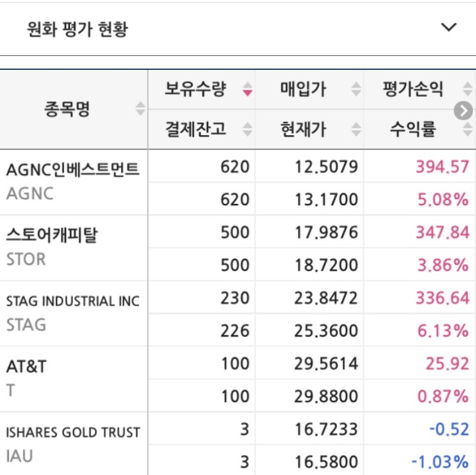The height and width of the screenshot is (475, 476).
Task: Sort by 매입가 column arrows
Action: (x=356, y=89)
